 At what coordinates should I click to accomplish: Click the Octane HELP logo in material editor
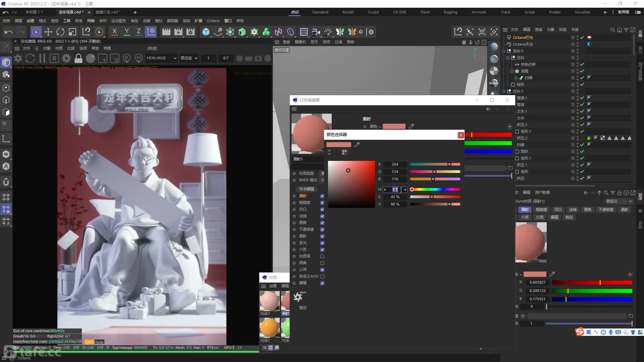(299, 296)
